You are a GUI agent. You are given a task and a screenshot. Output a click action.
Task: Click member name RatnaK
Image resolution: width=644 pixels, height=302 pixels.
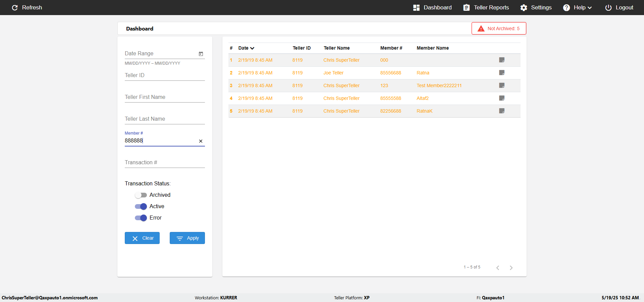click(425, 111)
